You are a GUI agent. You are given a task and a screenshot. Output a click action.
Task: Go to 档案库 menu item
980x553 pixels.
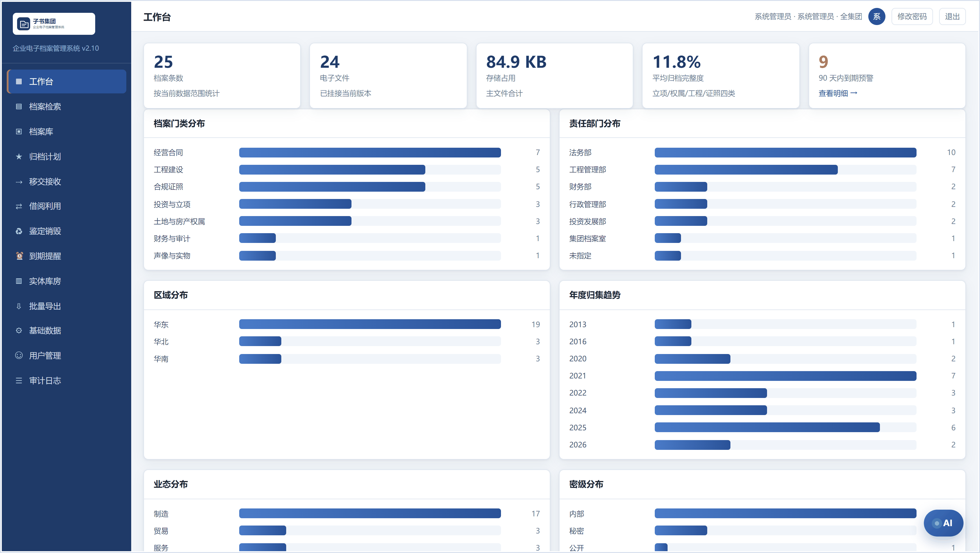tap(67, 132)
